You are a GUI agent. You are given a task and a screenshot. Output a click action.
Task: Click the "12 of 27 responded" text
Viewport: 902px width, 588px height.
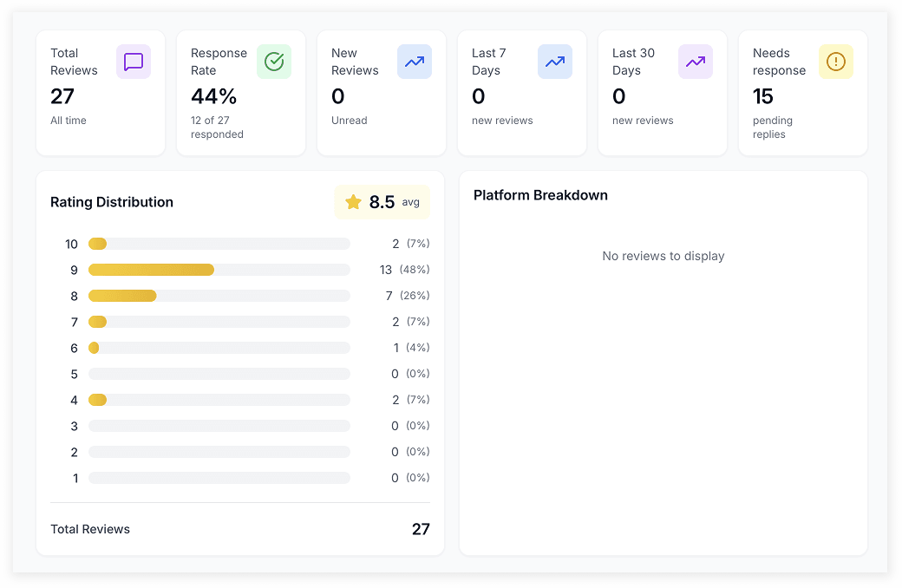pos(217,127)
